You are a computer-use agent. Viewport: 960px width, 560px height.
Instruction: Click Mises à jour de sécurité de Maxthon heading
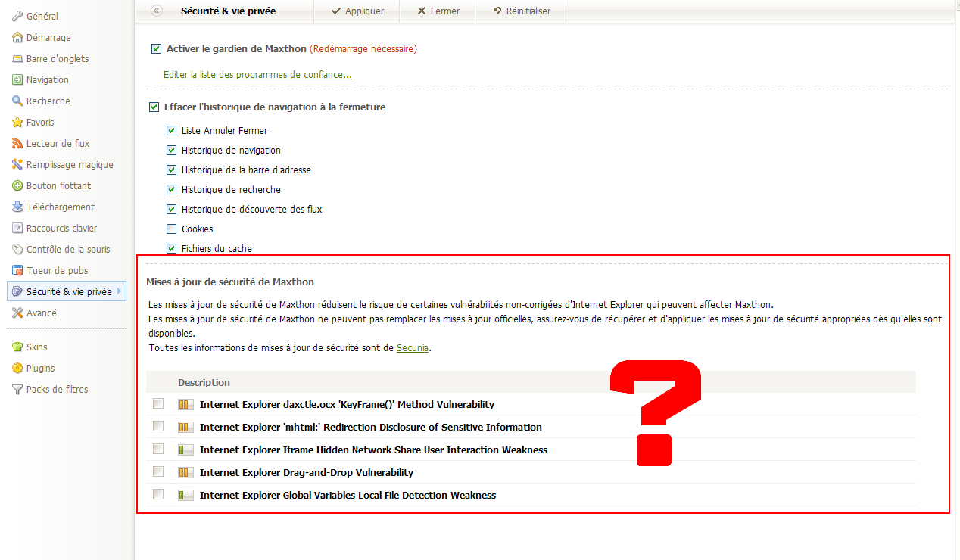pyautogui.click(x=230, y=282)
